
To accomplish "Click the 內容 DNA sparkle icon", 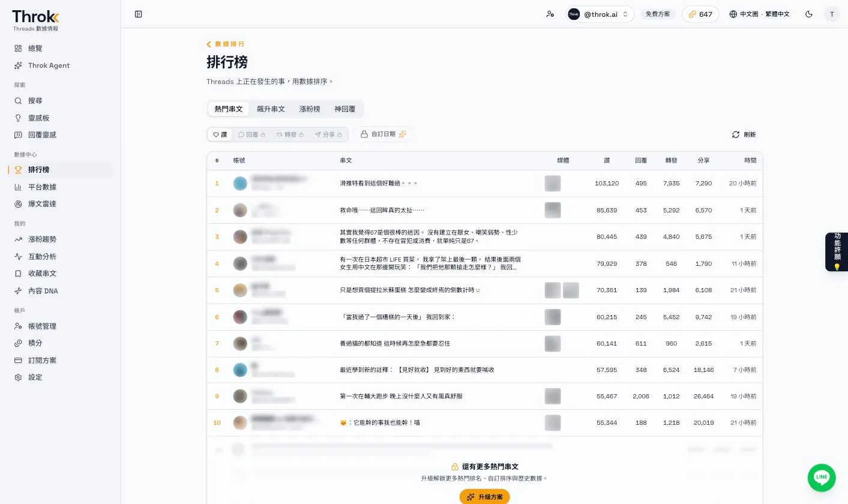I will (x=18, y=291).
